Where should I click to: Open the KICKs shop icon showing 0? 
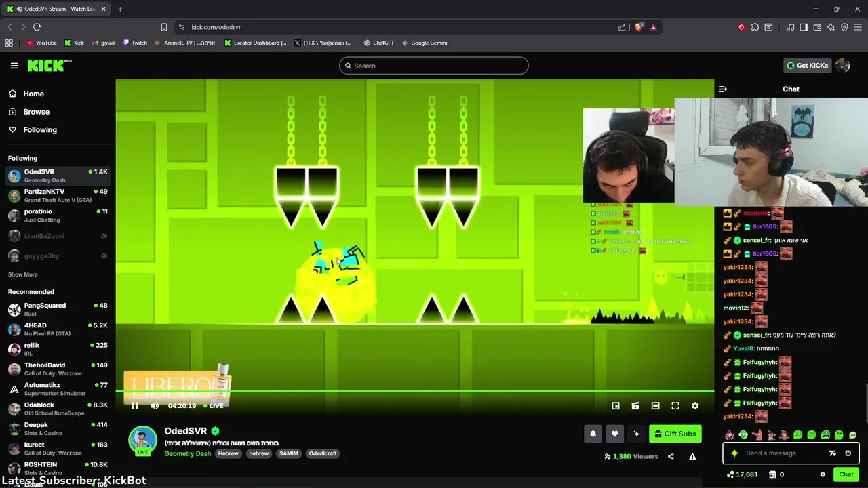(776, 474)
